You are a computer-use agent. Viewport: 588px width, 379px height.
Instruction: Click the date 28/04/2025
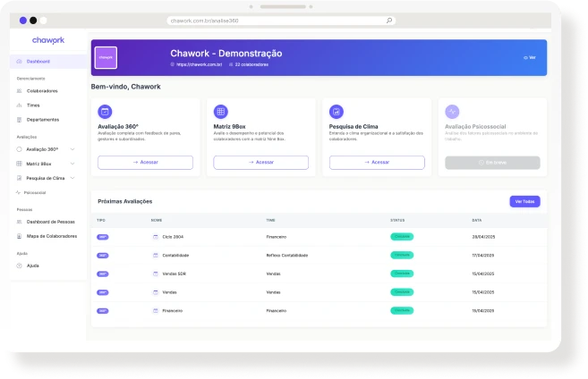pos(483,237)
